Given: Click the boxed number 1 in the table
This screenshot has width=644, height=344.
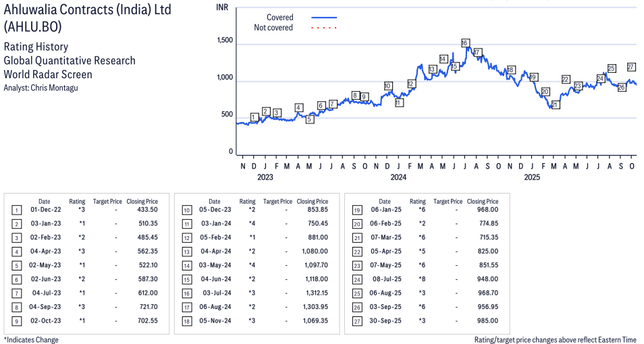Looking at the screenshot, I should (16, 210).
